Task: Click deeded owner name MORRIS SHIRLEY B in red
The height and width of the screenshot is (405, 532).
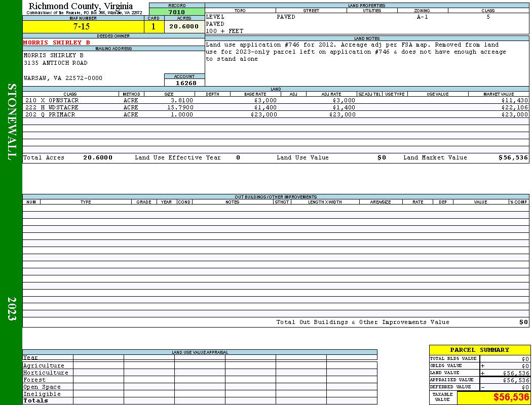Action: [57, 43]
